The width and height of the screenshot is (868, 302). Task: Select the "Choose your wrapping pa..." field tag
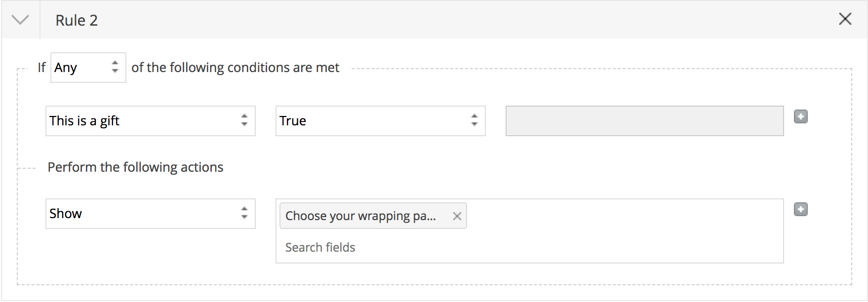tap(360, 216)
